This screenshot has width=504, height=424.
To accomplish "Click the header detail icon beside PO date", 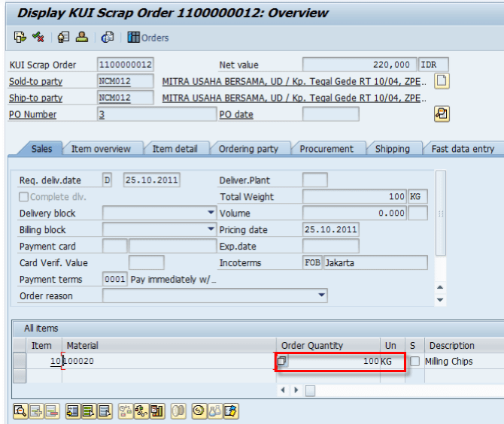I will coord(442,114).
